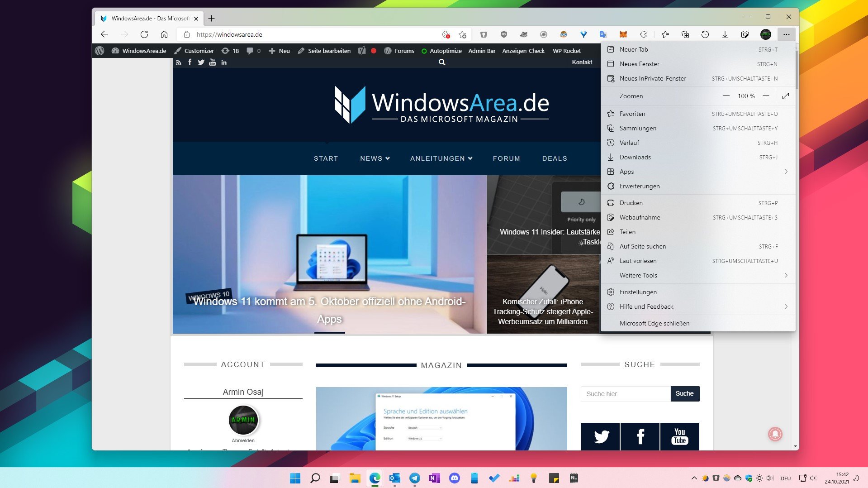This screenshot has width=868, height=488.
Task: Open the uBlock Origin extension
Action: pyautogui.click(x=504, y=34)
